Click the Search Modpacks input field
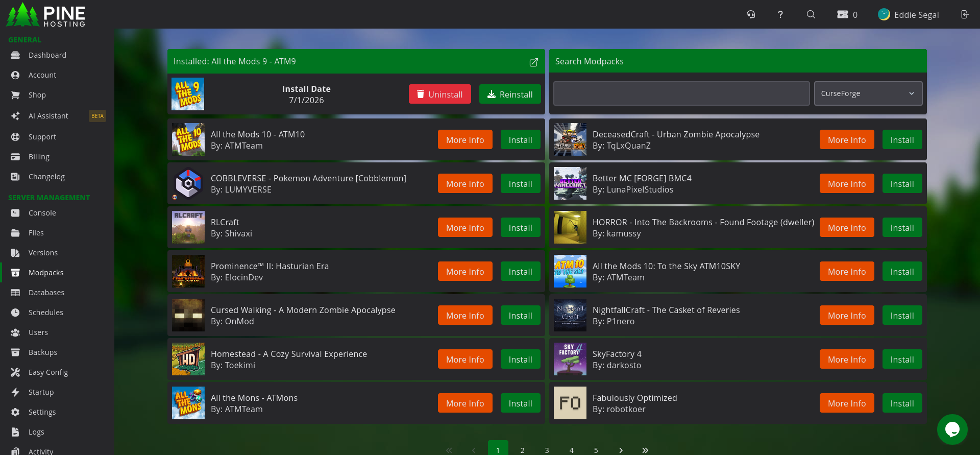980x455 pixels. click(681, 93)
